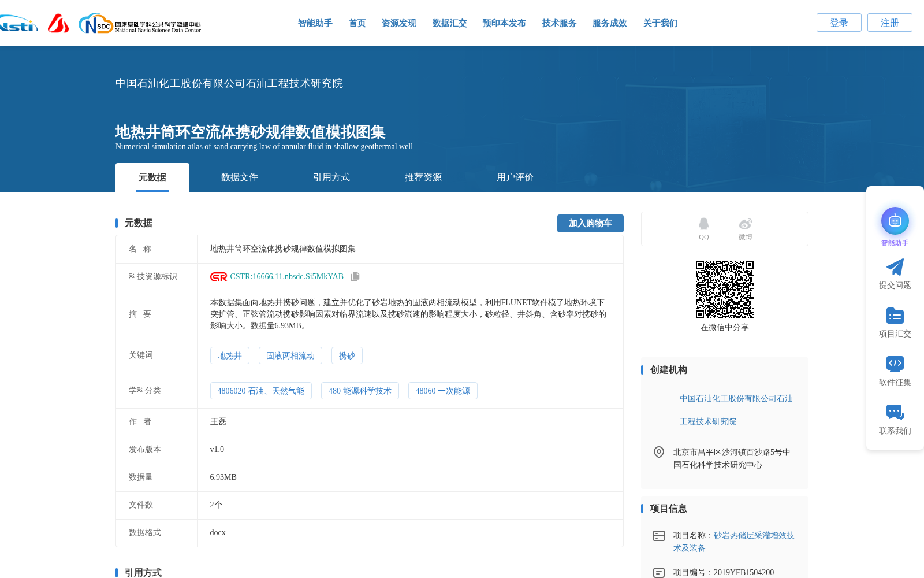924x578 pixels.
Task: Click the author name 王磊
Action: (218, 422)
